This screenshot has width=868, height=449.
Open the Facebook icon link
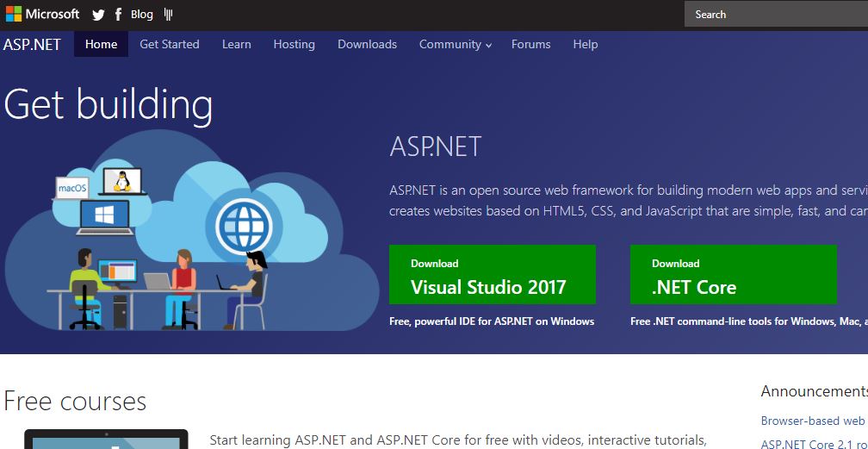pyautogui.click(x=118, y=15)
